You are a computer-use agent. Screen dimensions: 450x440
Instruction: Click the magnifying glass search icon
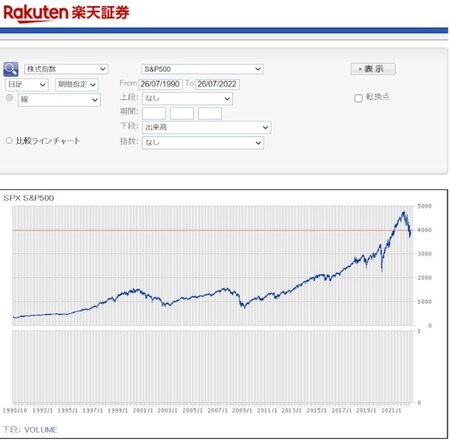click(11, 69)
